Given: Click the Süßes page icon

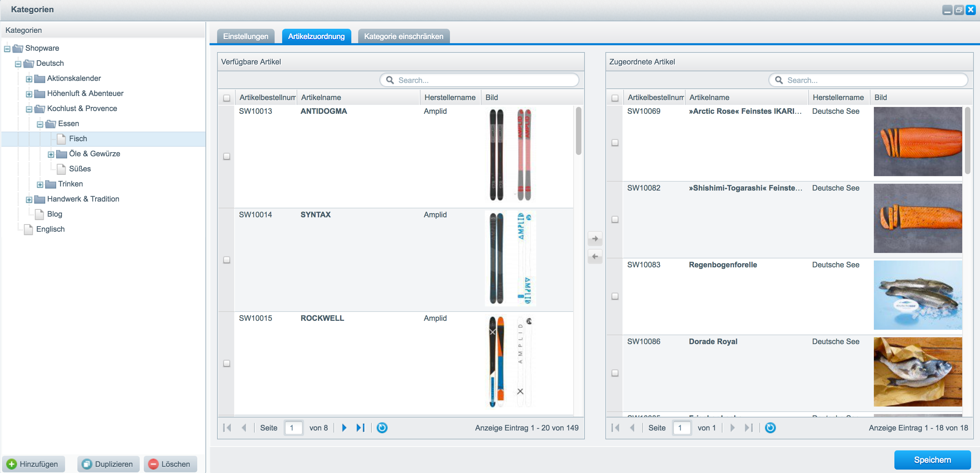Looking at the screenshot, I should 61,169.
